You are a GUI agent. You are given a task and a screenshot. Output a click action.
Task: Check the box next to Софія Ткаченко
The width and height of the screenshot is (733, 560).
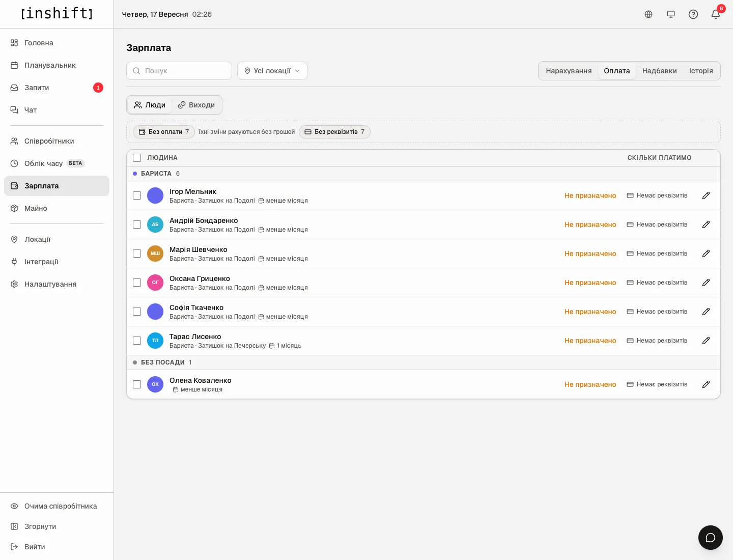[x=137, y=312]
